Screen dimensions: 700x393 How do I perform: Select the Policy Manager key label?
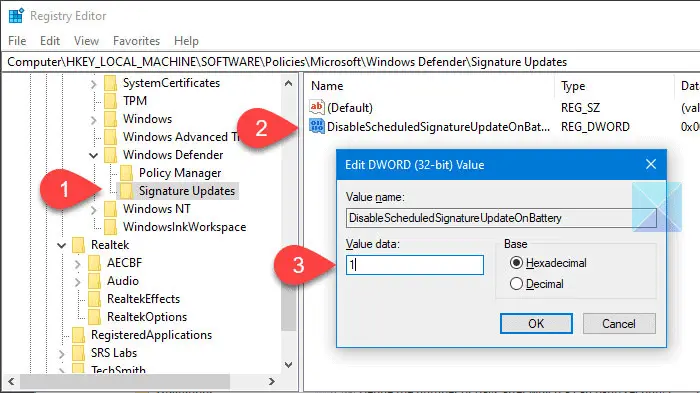pos(180,173)
